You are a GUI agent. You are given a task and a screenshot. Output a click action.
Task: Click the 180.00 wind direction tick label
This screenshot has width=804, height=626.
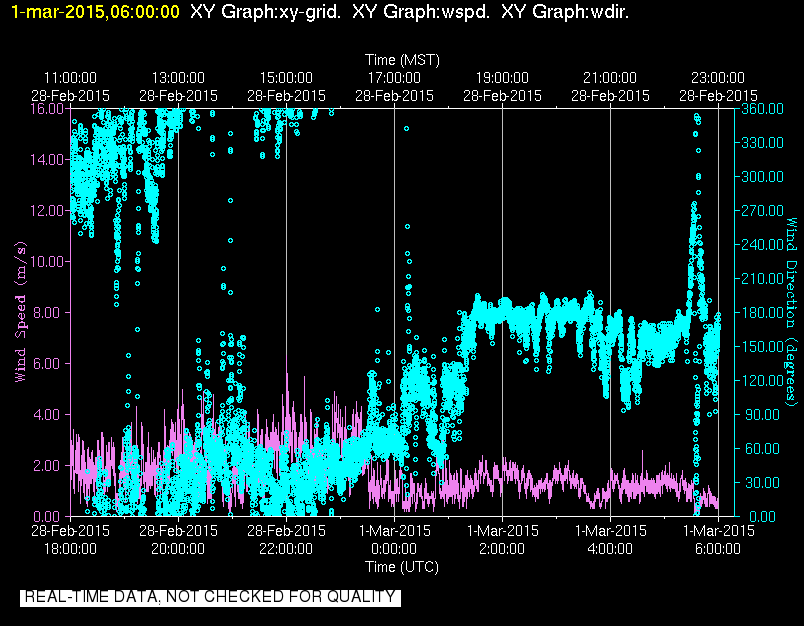click(762, 312)
